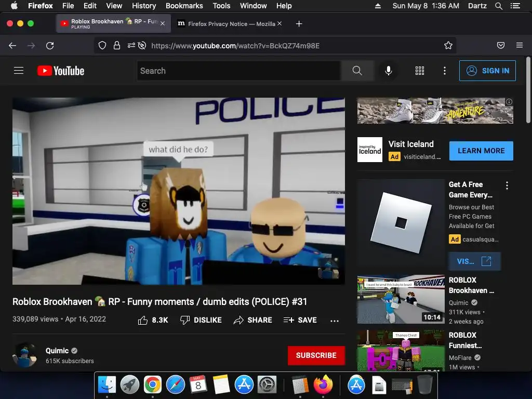Click the SIGN IN button
Image resolution: width=532 pixels, height=399 pixels.
pos(487,71)
